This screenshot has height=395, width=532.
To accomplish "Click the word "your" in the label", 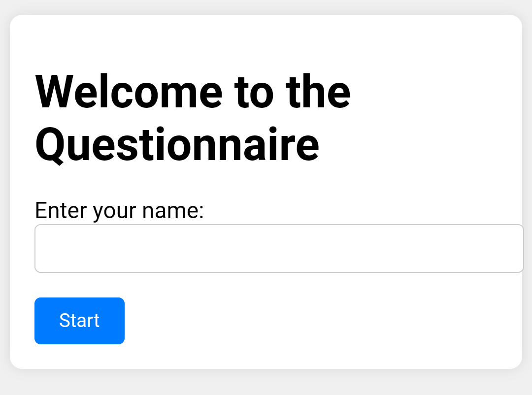I will (x=115, y=211).
